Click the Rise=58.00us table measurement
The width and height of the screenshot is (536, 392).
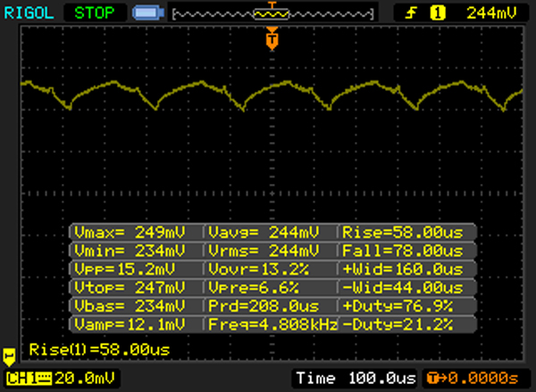coord(403,232)
